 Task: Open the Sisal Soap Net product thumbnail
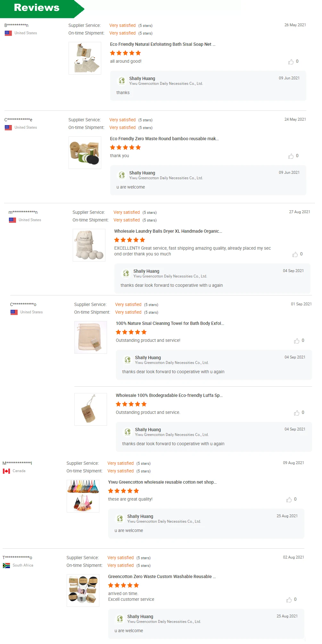click(x=85, y=58)
